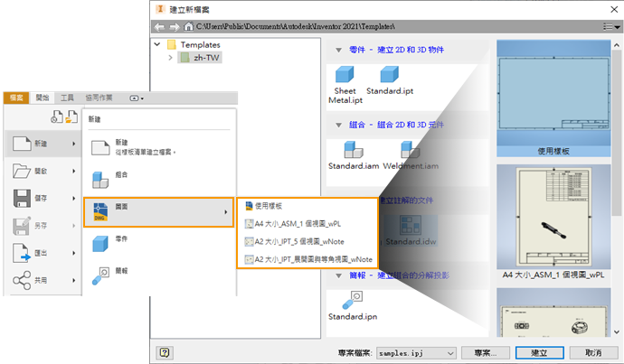Click scroll up arrow of preview panel

point(617,45)
